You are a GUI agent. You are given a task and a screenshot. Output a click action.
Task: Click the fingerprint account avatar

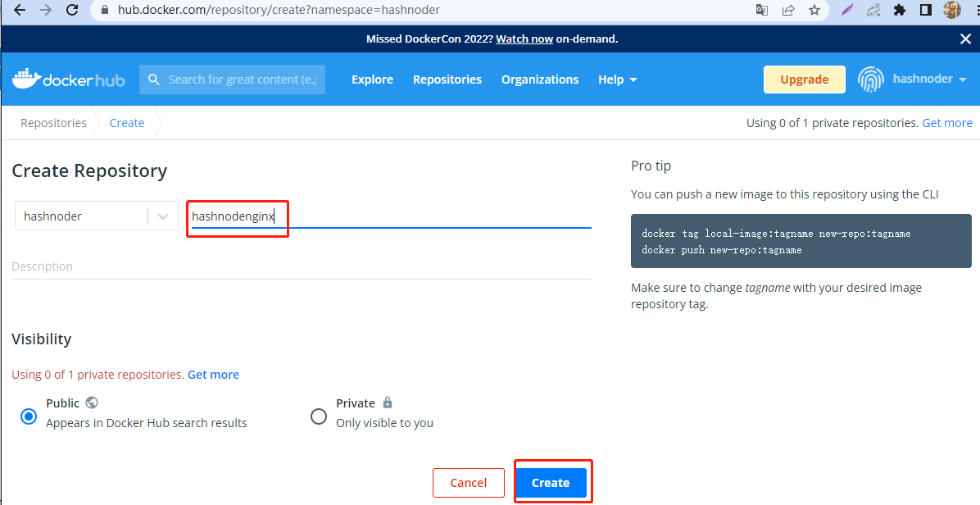(871, 80)
